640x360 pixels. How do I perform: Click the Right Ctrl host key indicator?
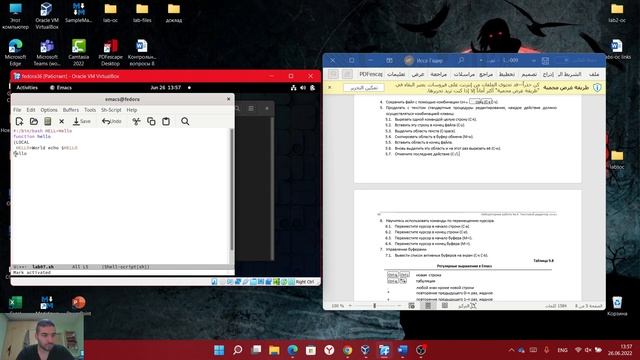pos(305,282)
